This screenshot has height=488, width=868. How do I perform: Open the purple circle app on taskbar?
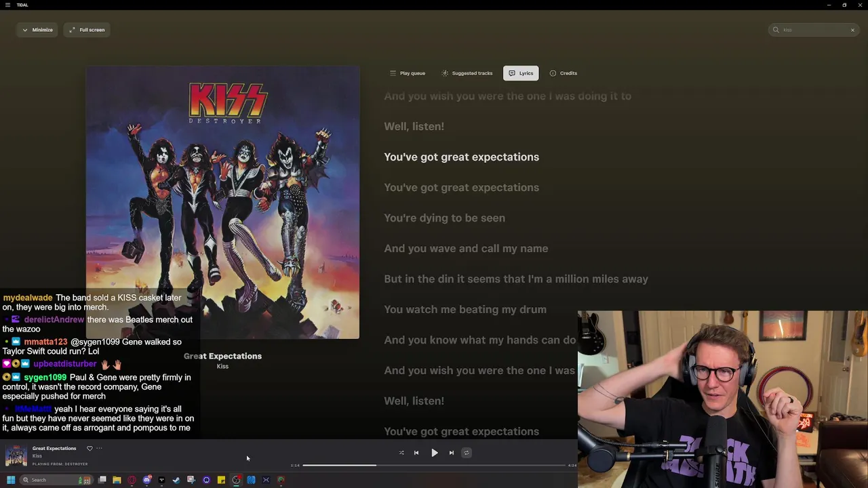click(x=206, y=480)
